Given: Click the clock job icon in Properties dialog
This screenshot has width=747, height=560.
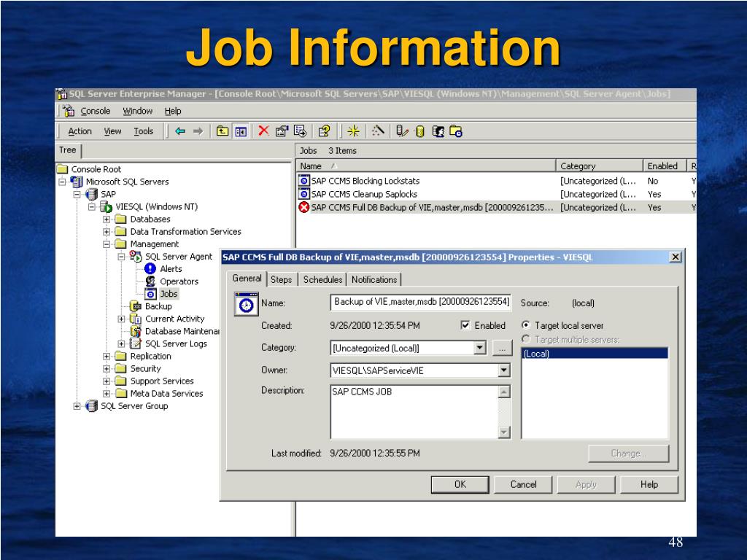Looking at the screenshot, I should (247, 304).
